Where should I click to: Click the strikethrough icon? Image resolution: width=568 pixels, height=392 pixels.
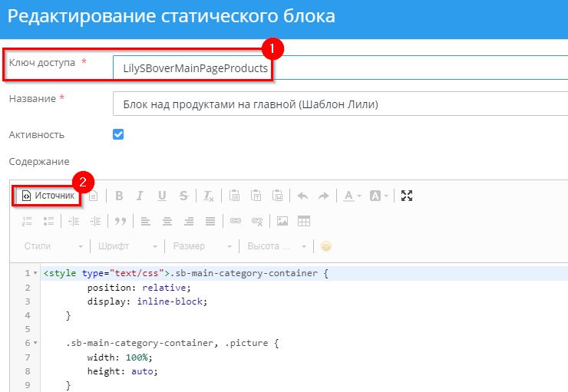pyautogui.click(x=183, y=196)
